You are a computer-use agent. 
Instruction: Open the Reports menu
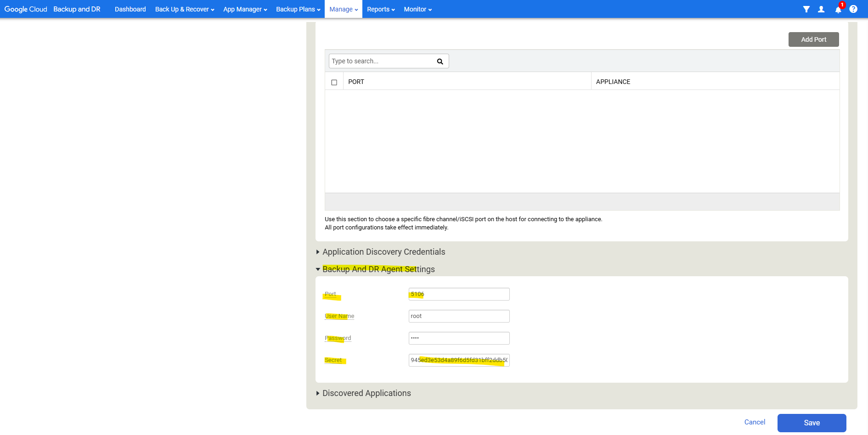(380, 9)
